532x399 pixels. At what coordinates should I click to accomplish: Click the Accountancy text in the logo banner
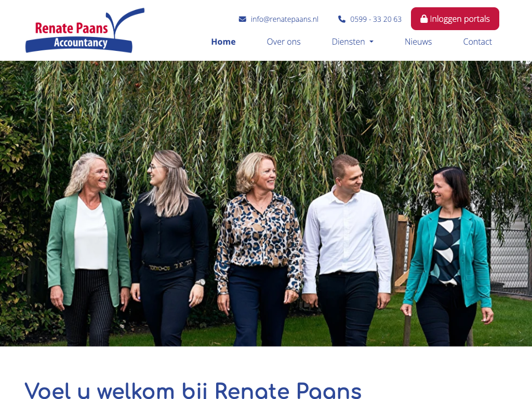[x=81, y=43]
